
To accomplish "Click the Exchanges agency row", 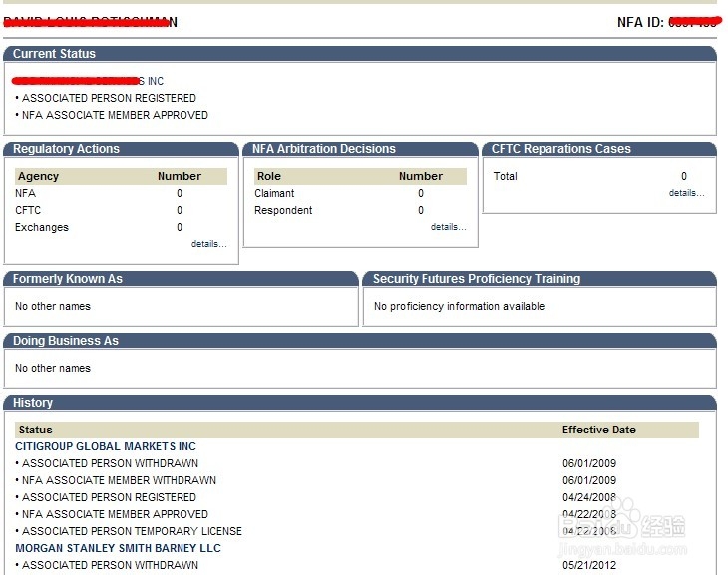I will pos(121,227).
